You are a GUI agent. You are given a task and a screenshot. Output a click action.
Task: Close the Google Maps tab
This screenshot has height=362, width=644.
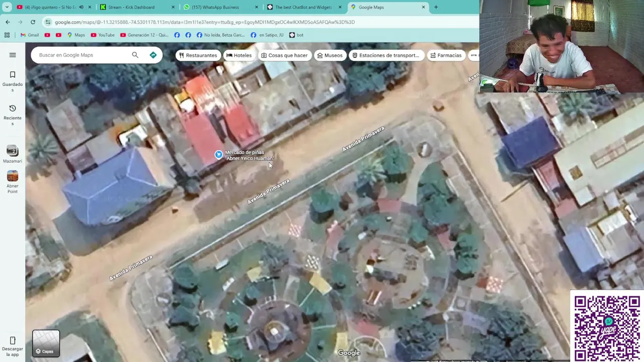click(423, 7)
